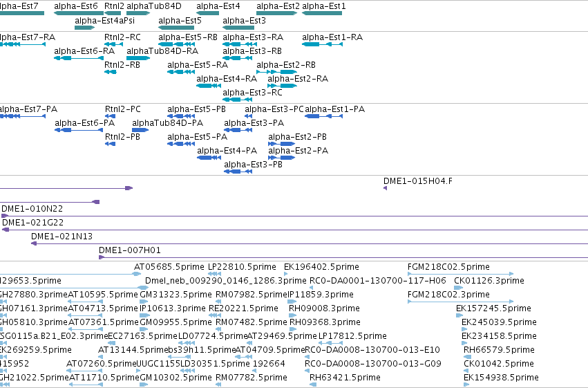Select EST RH66579.5prime
Screen dimensions: 588x388
tap(467, 357)
